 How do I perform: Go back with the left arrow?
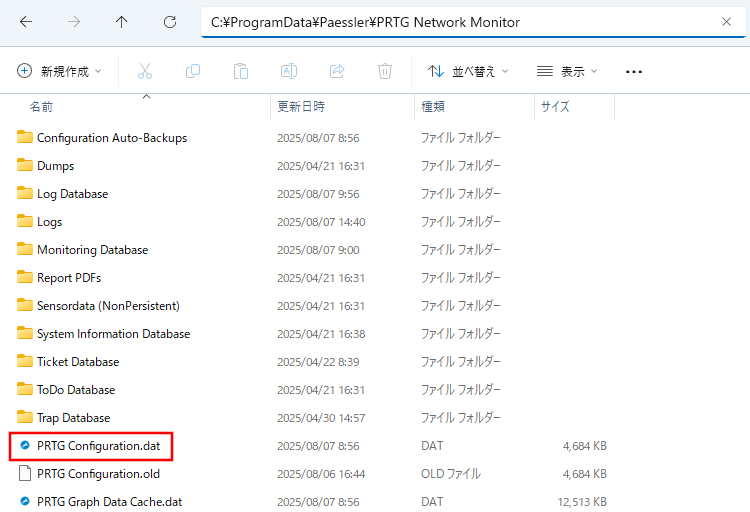(26, 22)
